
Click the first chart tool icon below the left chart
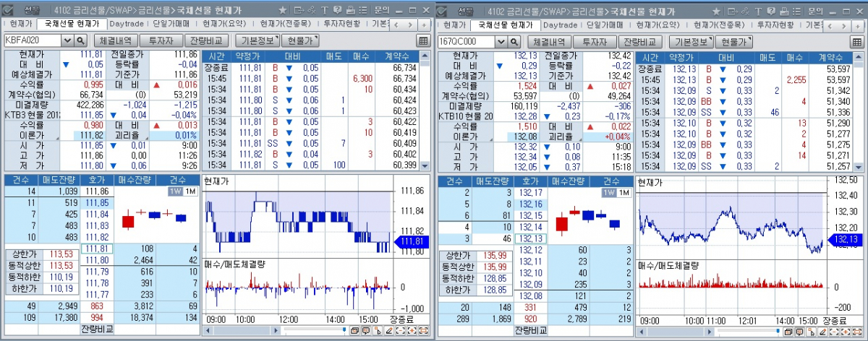pyautogui.click(x=354, y=330)
